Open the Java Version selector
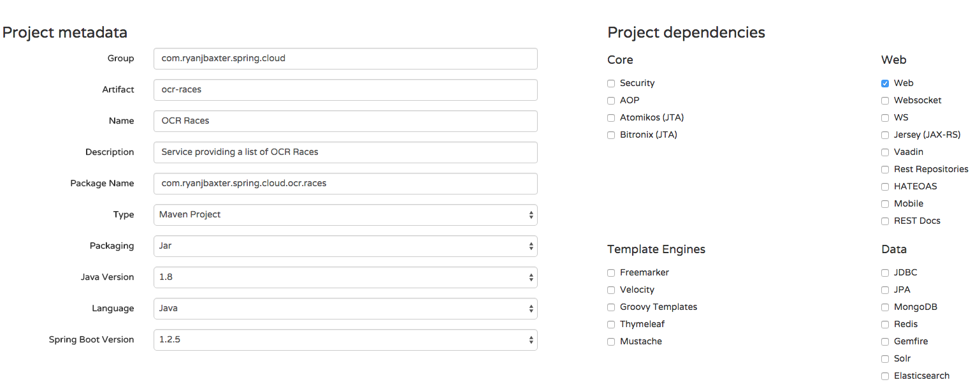Viewport: 980px width, 389px height. click(345, 277)
